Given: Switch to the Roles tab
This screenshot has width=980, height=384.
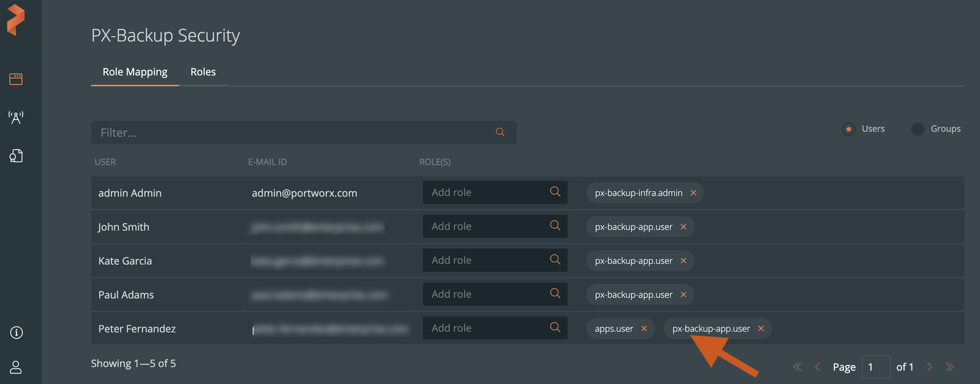Looking at the screenshot, I should coord(203,72).
